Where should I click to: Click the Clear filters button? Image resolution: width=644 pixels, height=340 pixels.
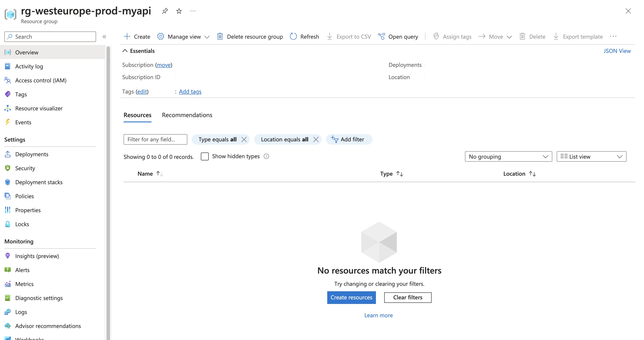click(408, 297)
